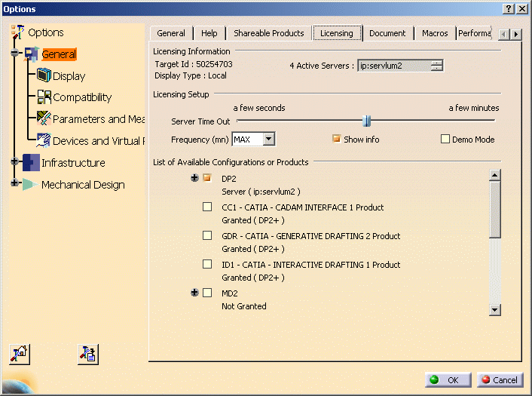
Task: Click the Options root tree icon
Action: (17, 32)
